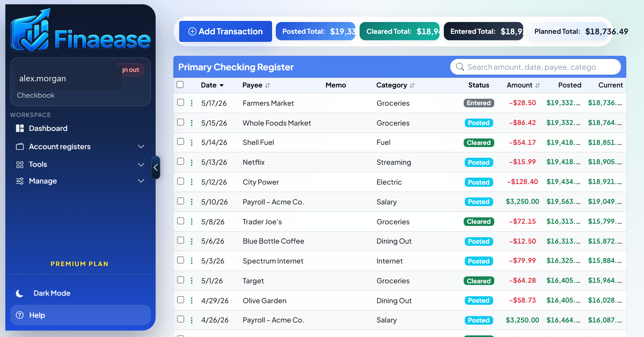Screen dimensions: 644x337
Task: Click the alex.morgan username
Action: click(x=43, y=78)
